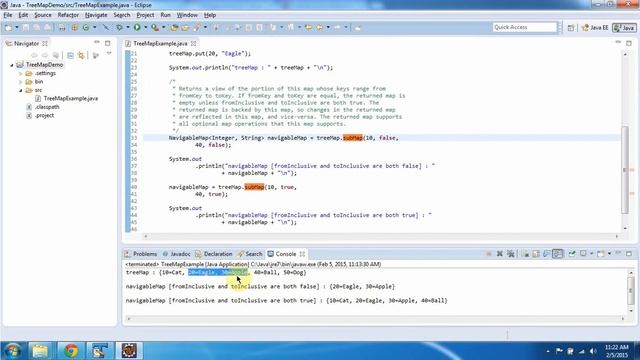
Task: Click the console vertical scrollbar
Action: [631, 291]
